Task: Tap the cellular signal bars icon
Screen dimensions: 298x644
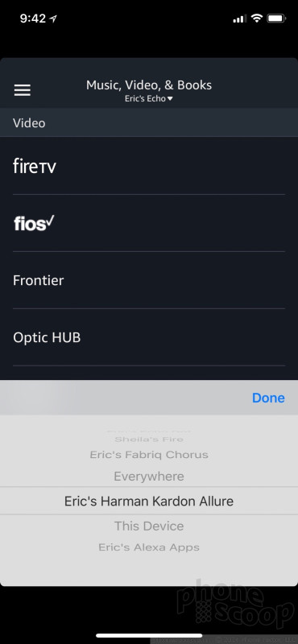Action: (x=240, y=19)
